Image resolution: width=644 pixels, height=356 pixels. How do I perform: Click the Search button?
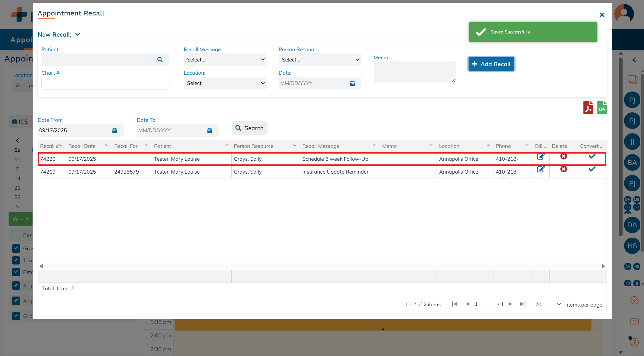pyautogui.click(x=249, y=128)
